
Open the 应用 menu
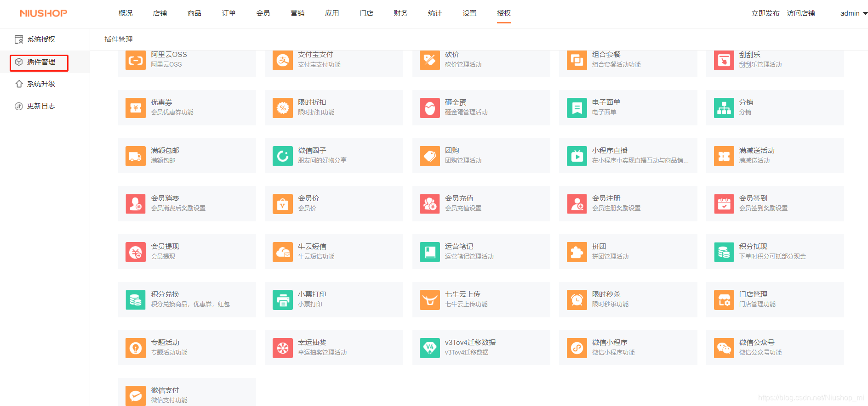tap(332, 13)
